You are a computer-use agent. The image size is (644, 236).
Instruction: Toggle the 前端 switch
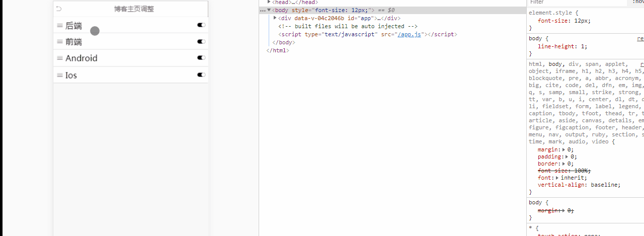[201, 41]
